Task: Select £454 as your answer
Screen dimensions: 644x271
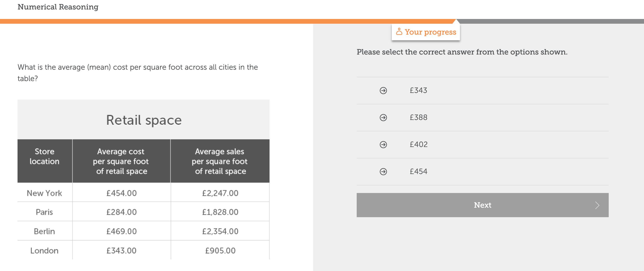Action: coord(419,171)
